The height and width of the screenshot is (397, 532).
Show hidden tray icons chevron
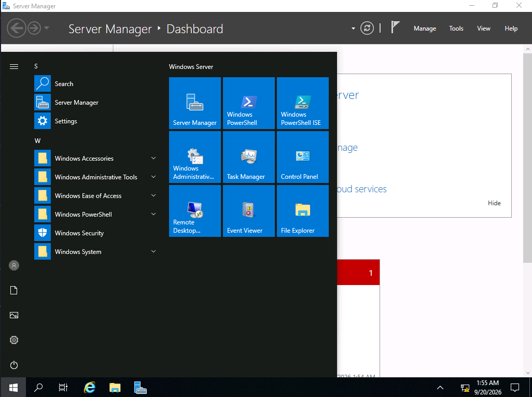pos(440,388)
